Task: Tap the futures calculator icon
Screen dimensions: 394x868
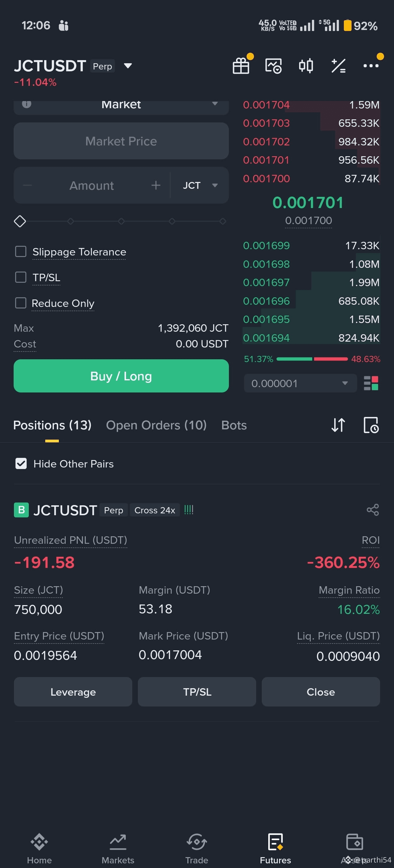Action: (338, 66)
